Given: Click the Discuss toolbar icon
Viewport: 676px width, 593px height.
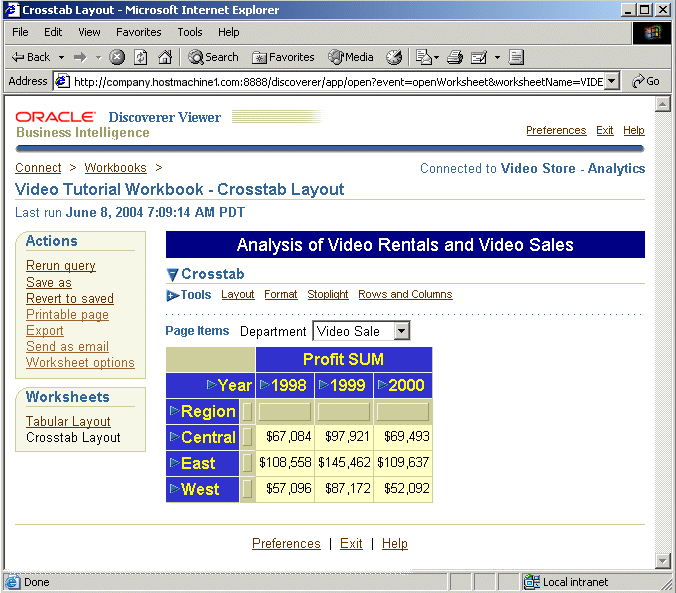Looking at the screenshot, I should (516, 57).
